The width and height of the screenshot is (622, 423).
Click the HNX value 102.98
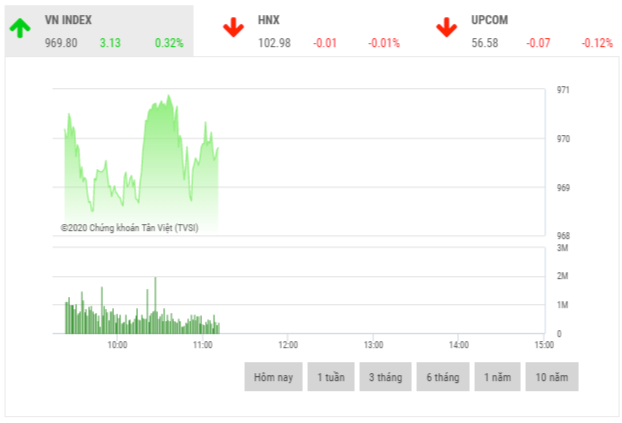(x=274, y=43)
